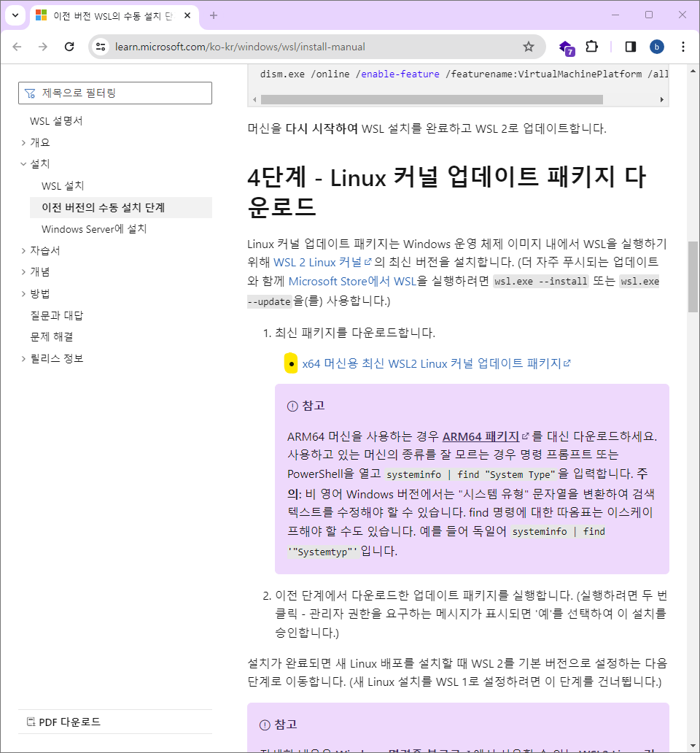
Task: Open the tab search dropdown arrow
Action: pyautogui.click(x=15, y=15)
